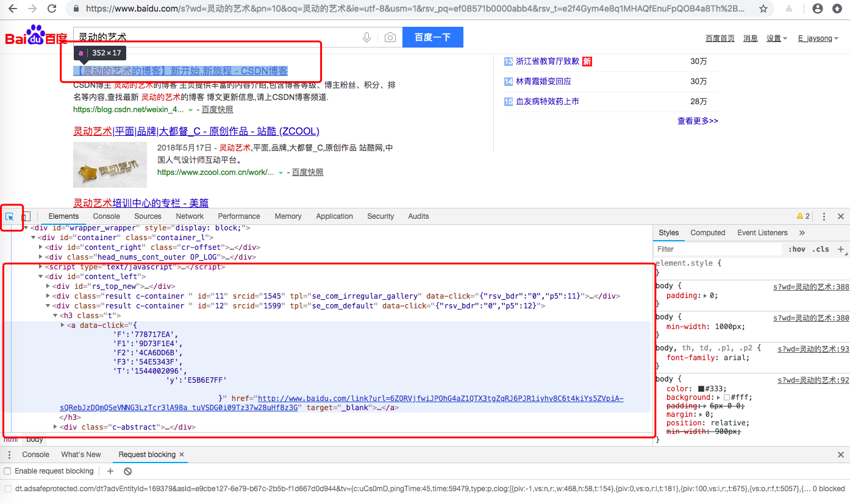The image size is (850, 504).
Task: Toggle the :hov element state button
Action: coord(796,249)
